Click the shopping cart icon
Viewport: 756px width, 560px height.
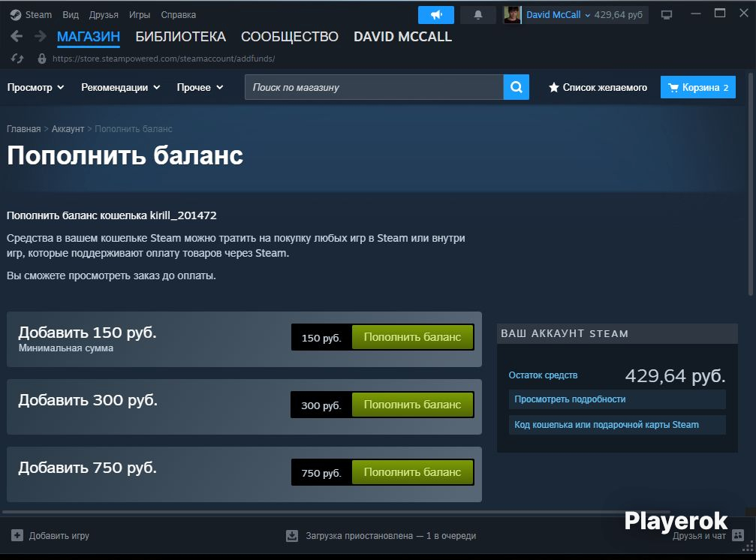click(673, 87)
